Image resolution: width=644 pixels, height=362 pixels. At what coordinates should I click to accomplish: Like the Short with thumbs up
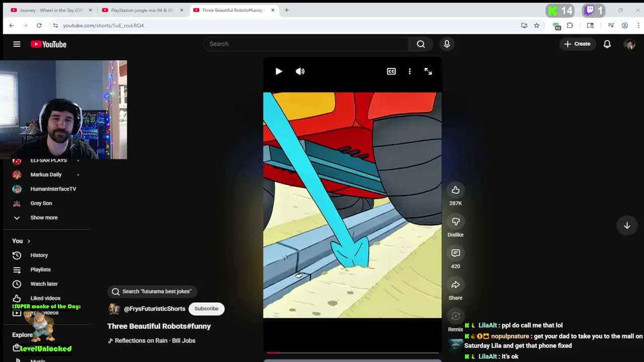point(455,190)
